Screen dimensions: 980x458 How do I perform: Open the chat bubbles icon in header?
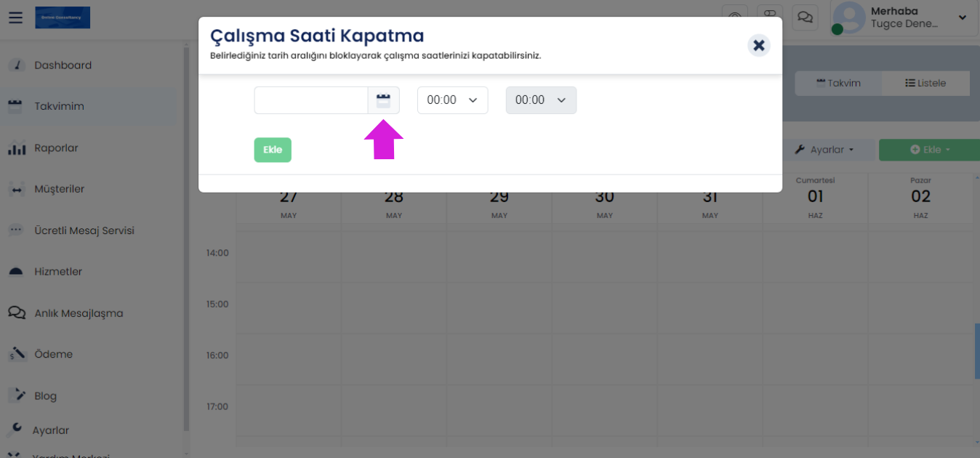pyautogui.click(x=805, y=17)
